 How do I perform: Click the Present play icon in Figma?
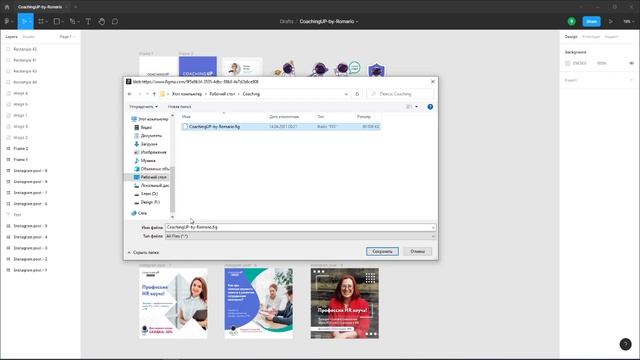click(x=611, y=21)
